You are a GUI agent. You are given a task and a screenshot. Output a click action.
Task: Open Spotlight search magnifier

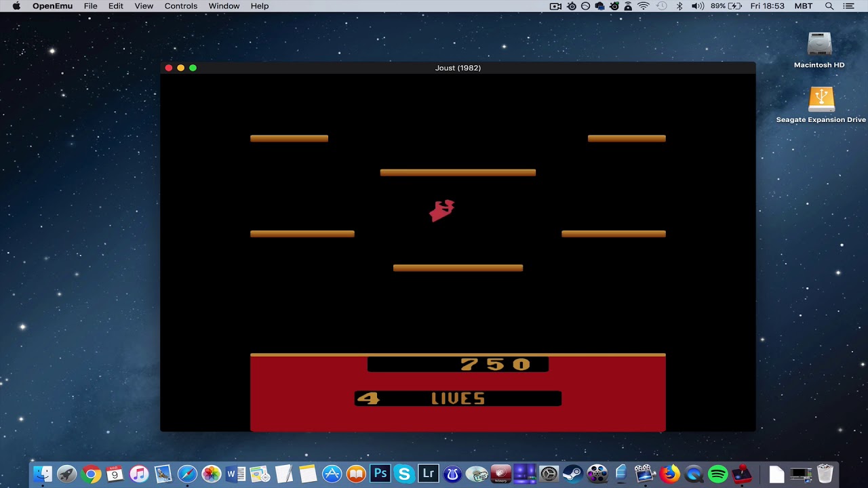pos(829,6)
